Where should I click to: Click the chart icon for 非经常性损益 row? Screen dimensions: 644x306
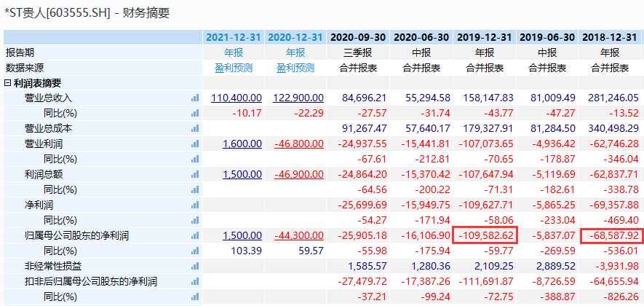pos(194,266)
